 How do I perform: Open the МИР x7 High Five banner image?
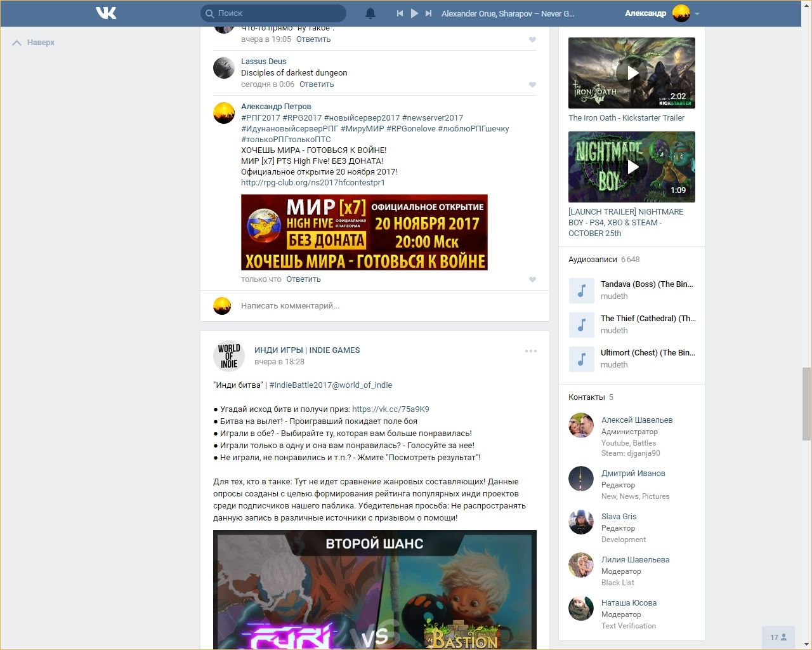coord(364,232)
